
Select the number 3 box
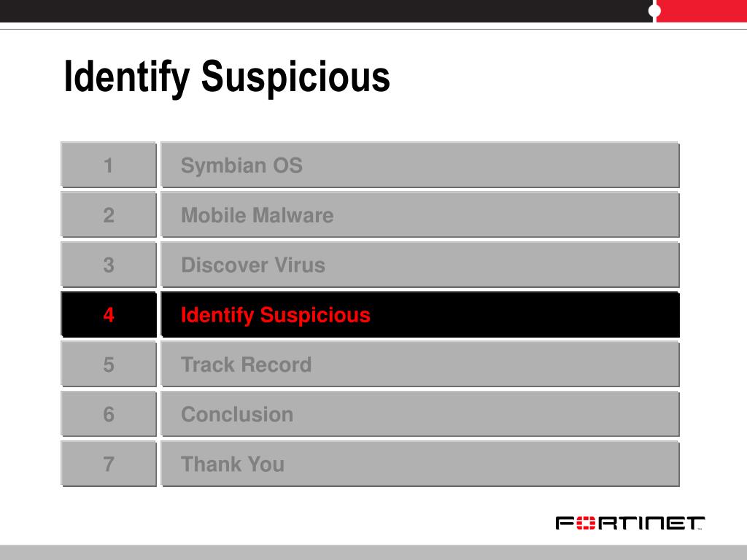tap(109, 265)
